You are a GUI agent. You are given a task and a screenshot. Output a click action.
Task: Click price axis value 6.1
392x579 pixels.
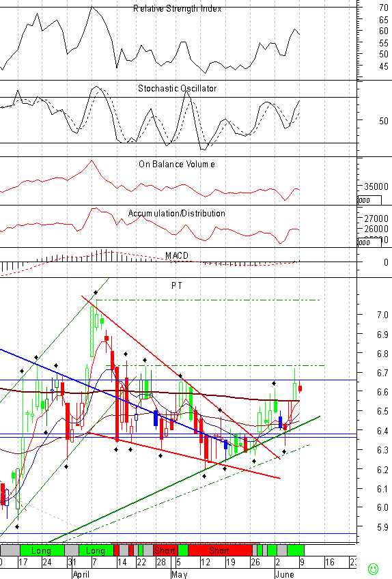pyautogui.click(x=382, y=489)
